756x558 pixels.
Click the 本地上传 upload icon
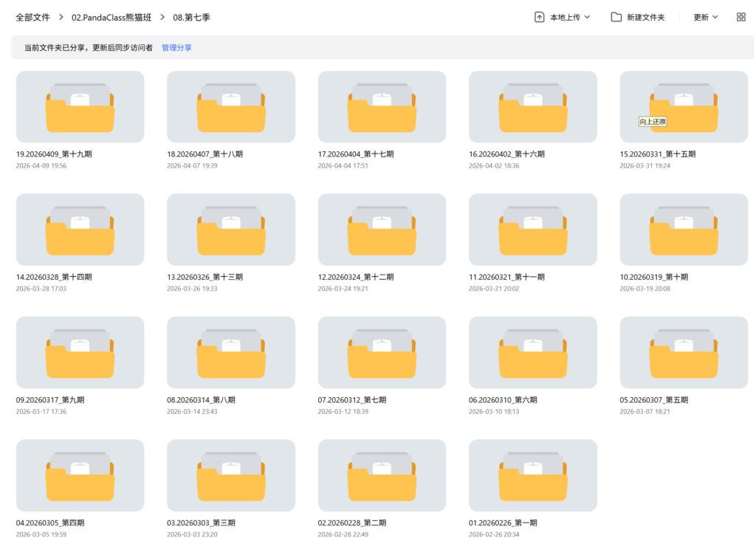540,16
